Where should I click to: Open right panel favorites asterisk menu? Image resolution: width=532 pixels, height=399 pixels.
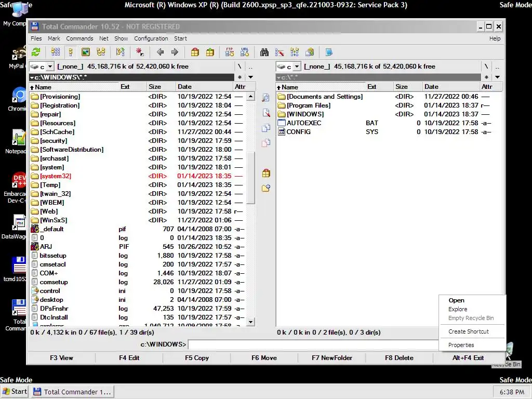point(486,77)
